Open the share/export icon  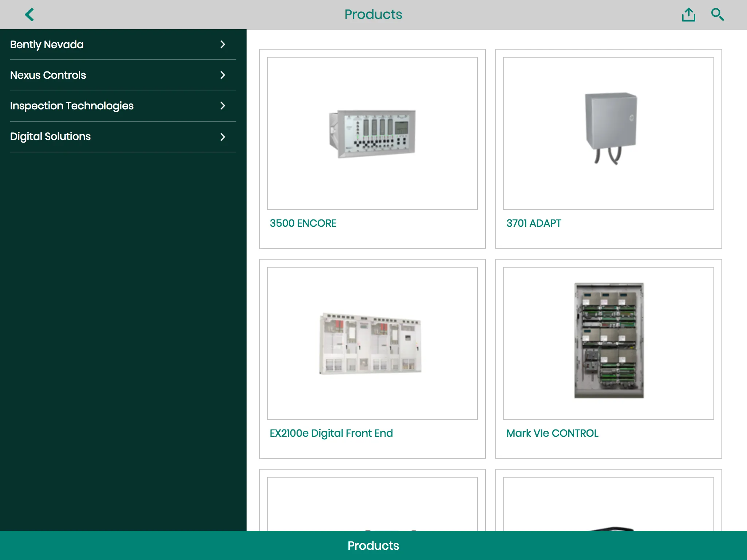tap(689, 15)
